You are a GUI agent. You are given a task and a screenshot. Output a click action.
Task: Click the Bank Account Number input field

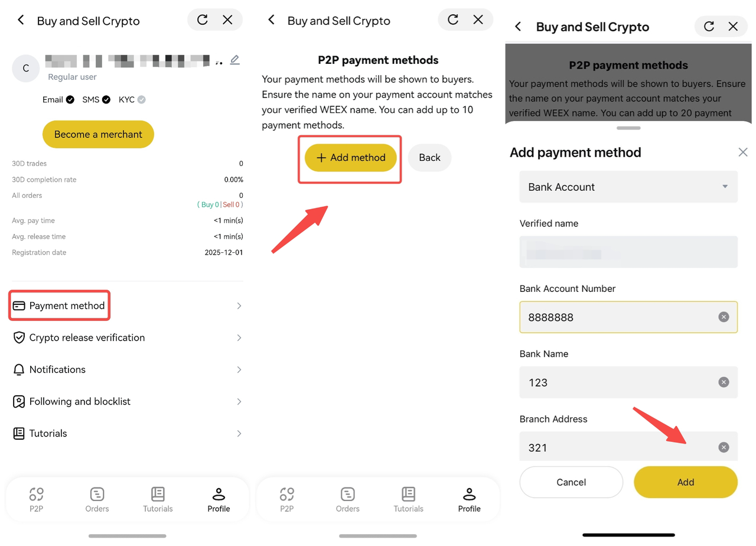coord(628,317)
